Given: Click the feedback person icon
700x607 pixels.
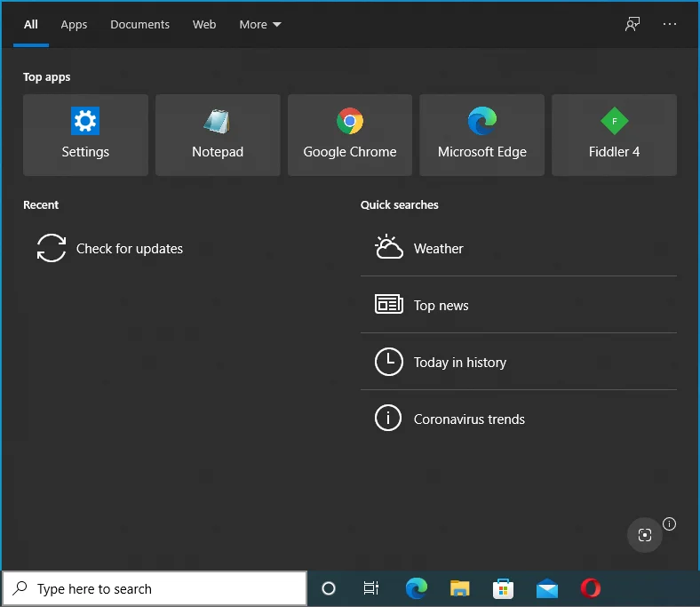Looking at the screenshot, I should [632, 24].
